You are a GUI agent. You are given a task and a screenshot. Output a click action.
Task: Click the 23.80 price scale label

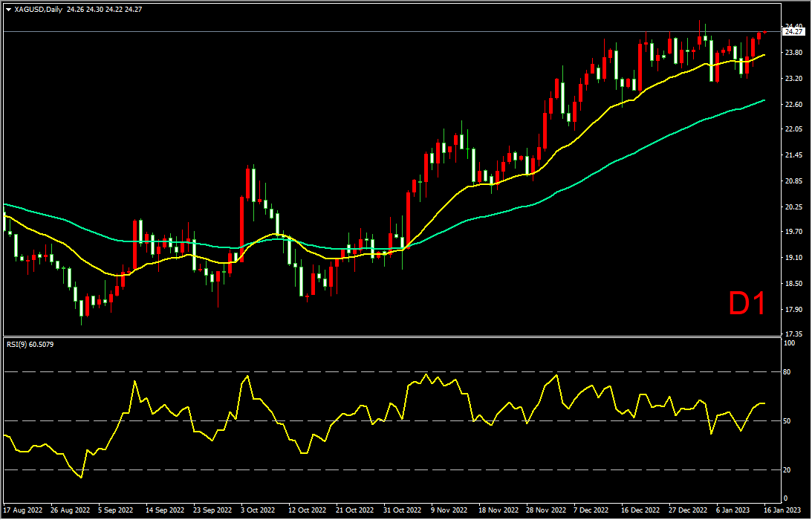pos(793,52)
